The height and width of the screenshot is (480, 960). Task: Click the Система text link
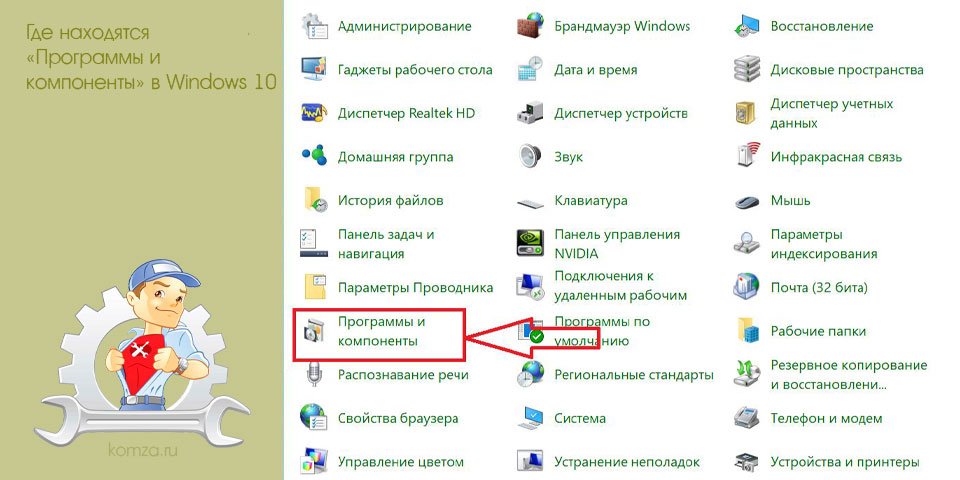pos(580,419)
